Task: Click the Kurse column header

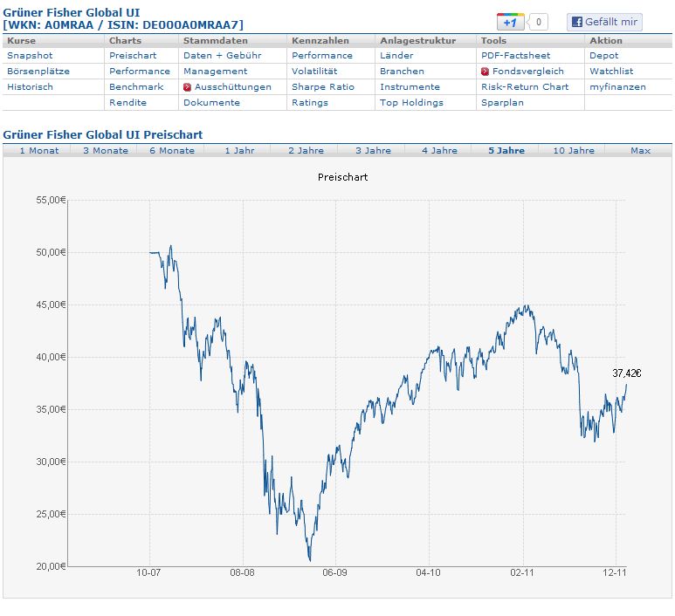Action: pos(22,40)
